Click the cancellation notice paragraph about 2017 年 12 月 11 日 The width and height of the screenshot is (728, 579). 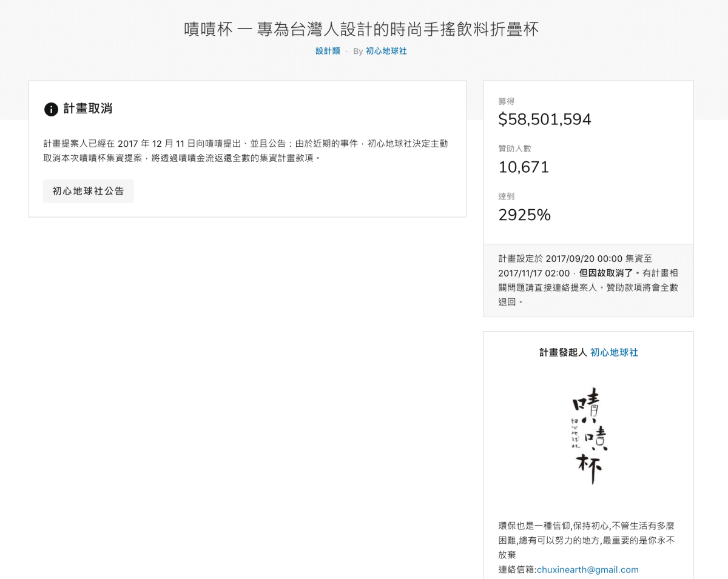pos(246,151)
